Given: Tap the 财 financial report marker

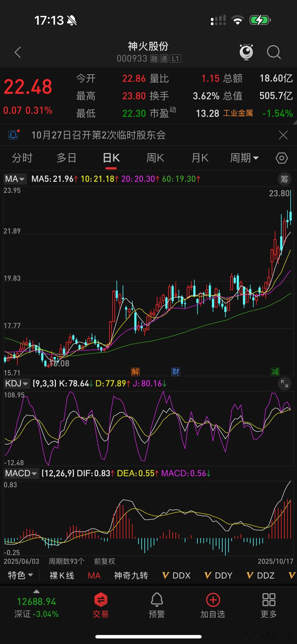Looking at the screenshot, I should point(176,372).
